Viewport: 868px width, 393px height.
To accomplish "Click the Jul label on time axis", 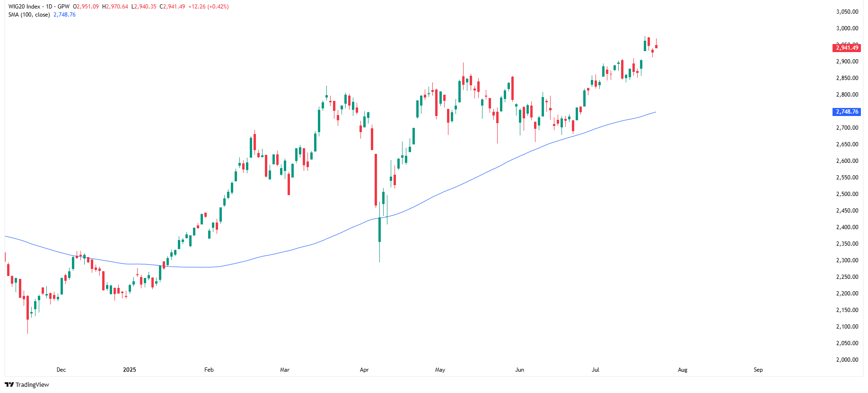I will click(x=595, y=370).
